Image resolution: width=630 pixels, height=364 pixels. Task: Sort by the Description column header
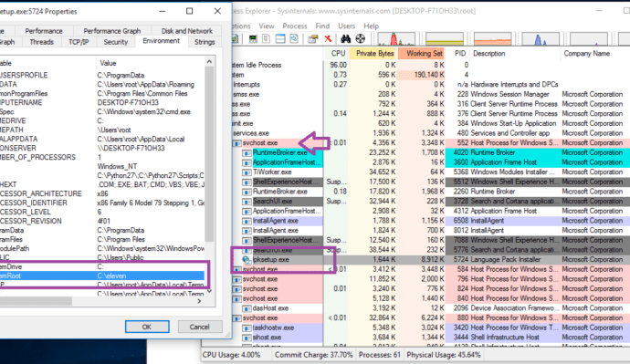click(x=515, y=54)
